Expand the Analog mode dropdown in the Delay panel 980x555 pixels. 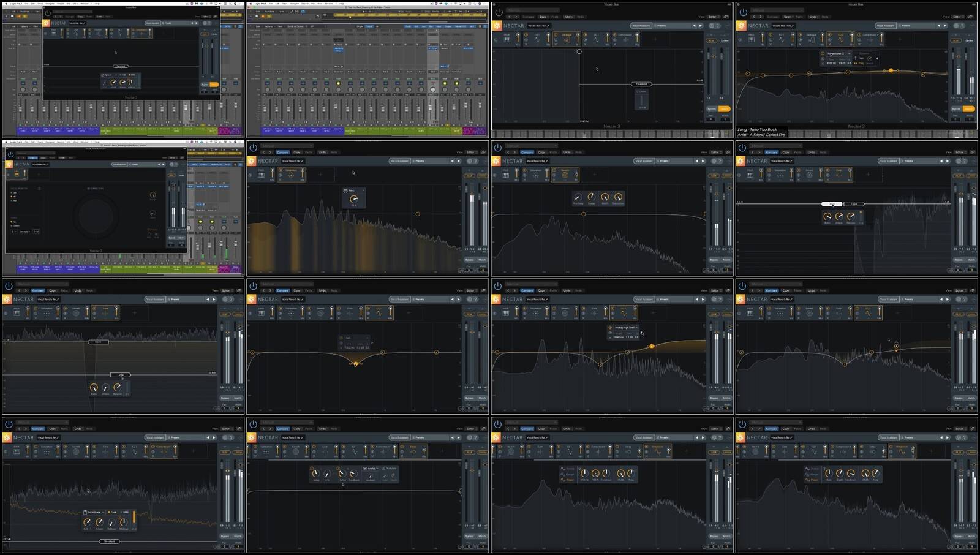[371, 469]
